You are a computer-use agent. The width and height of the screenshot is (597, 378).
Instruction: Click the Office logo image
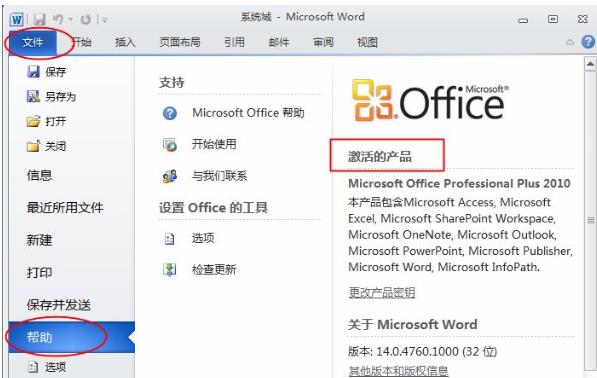pos(430,100)
